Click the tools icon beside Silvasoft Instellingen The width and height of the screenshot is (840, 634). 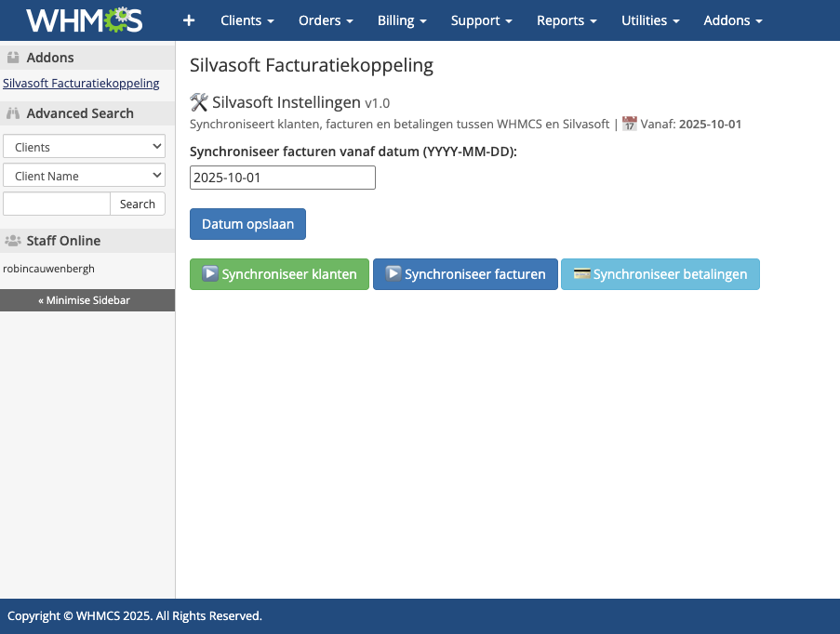[198, 101]
